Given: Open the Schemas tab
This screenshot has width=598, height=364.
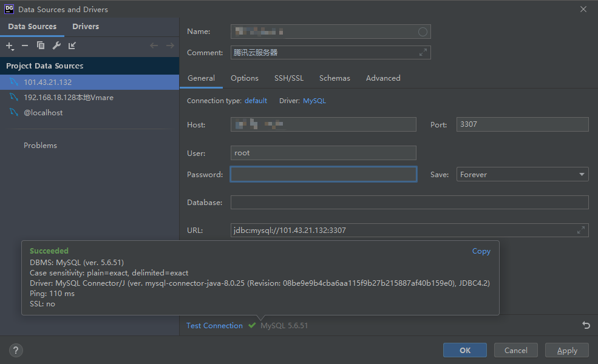Looking at the screenshot, I should coord(335,78).
